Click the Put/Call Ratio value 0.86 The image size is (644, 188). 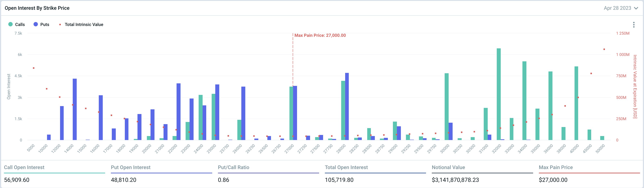(x=223, y=180)
